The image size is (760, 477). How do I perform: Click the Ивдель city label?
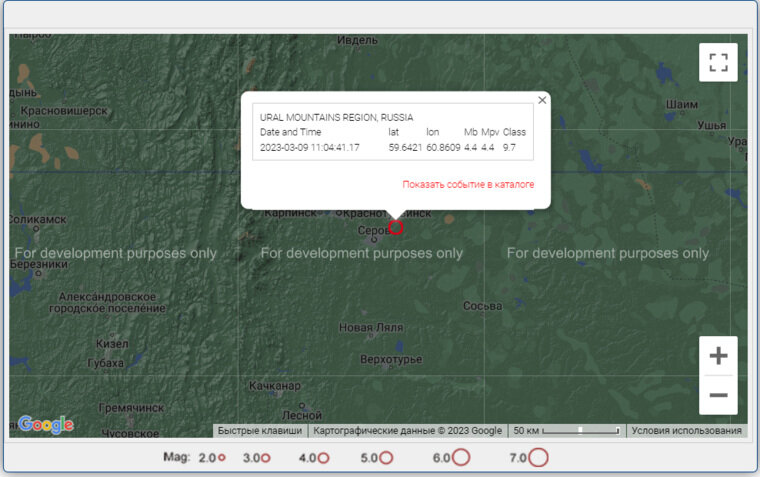(357, 40)
